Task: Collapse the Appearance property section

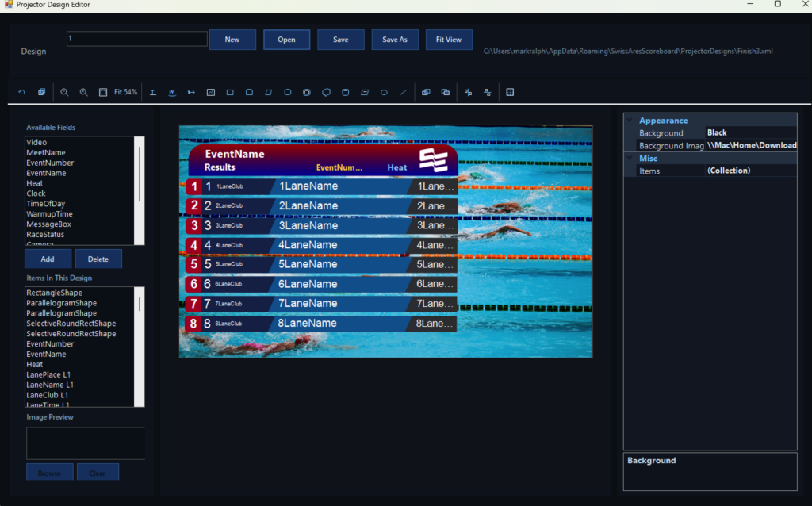Action: point(630,121)
